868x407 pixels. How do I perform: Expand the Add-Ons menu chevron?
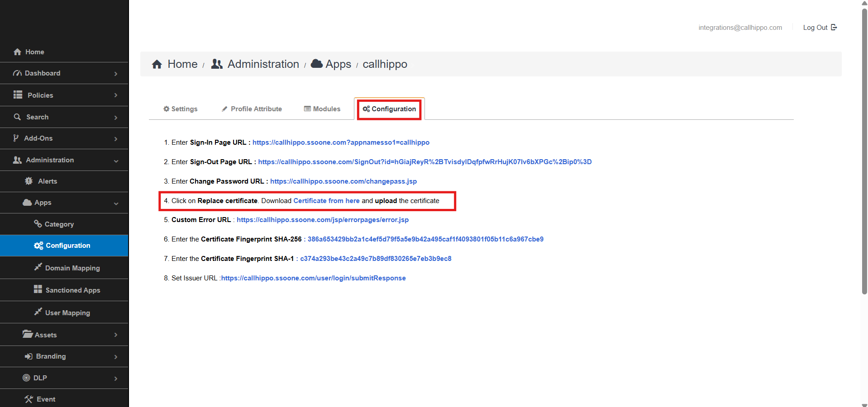click(x=116, y=139)
